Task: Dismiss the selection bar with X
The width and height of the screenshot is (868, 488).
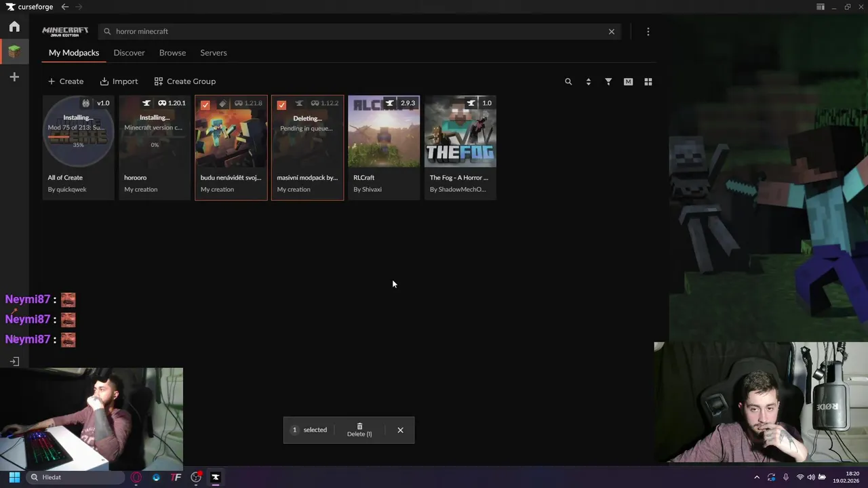Action: (x=400, y=430)
